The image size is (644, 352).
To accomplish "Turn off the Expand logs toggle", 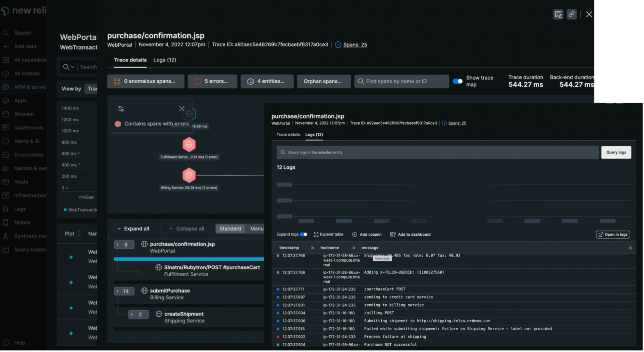I will tap(304, 234).
